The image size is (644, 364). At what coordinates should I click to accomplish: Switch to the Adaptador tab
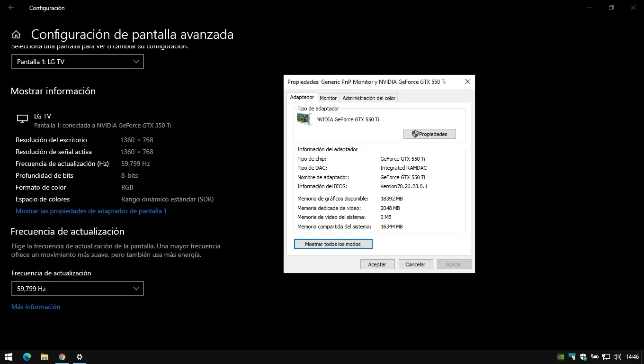[x=302, y=97]
